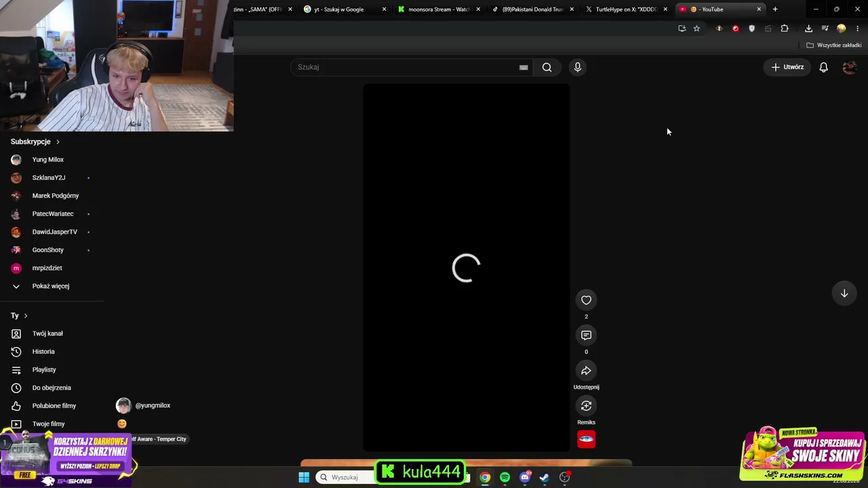The image size is (868, 488).
Task: Click the shield extension icon
Action: pyautogui.click(x=751, y=28)
